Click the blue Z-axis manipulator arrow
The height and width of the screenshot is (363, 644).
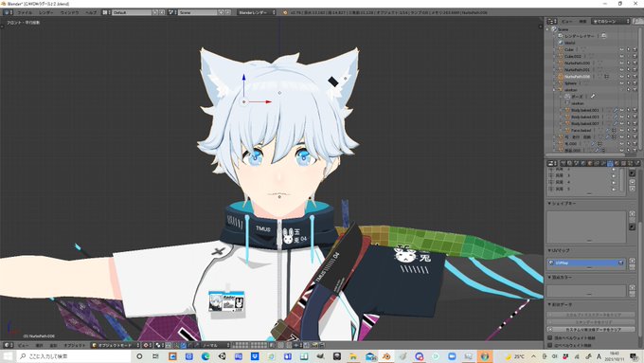click(x=243, y=78)
